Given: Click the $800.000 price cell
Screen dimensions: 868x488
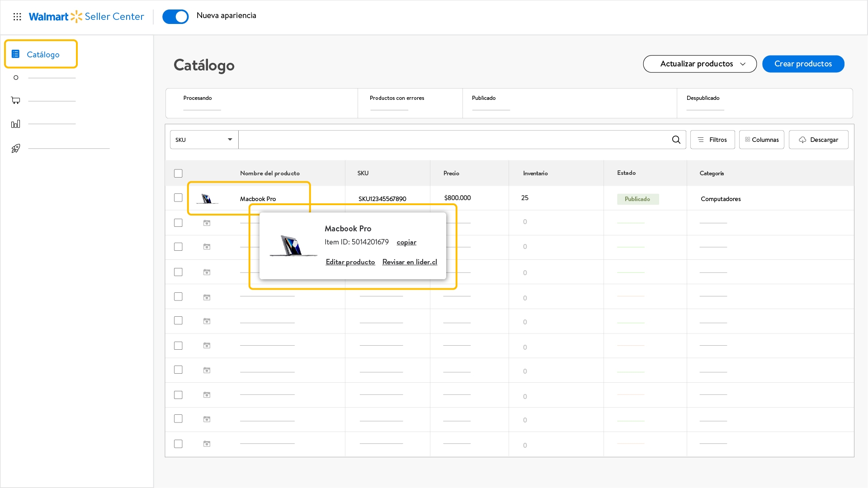Looking at the screenshot, I should [x=458, y=198].
